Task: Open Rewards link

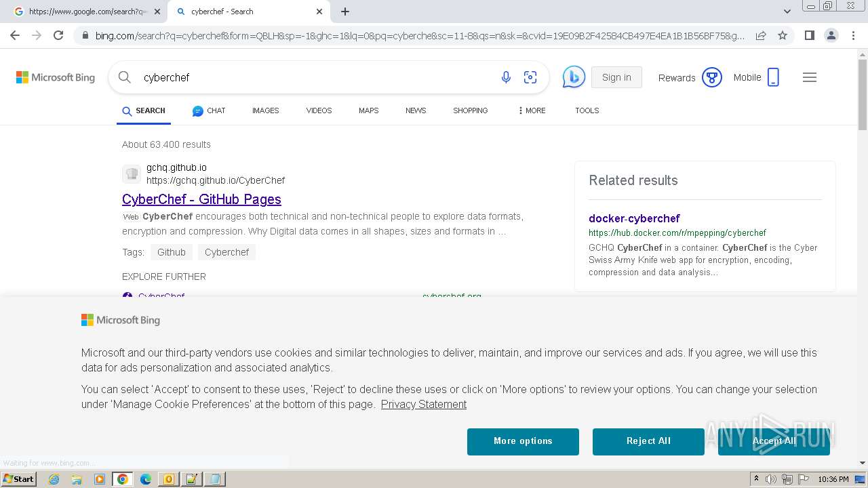Action: pos(677,78)
